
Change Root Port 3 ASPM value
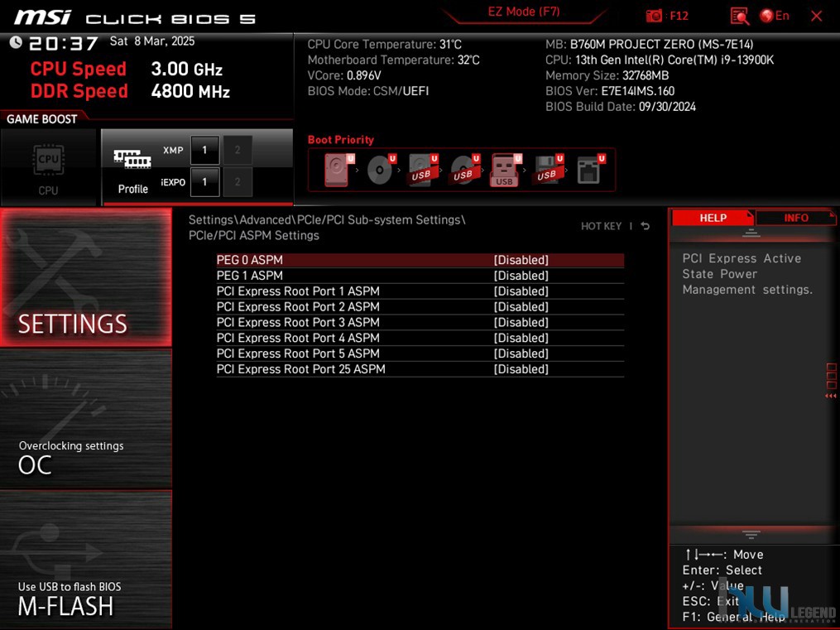click(x=521, y=322)
